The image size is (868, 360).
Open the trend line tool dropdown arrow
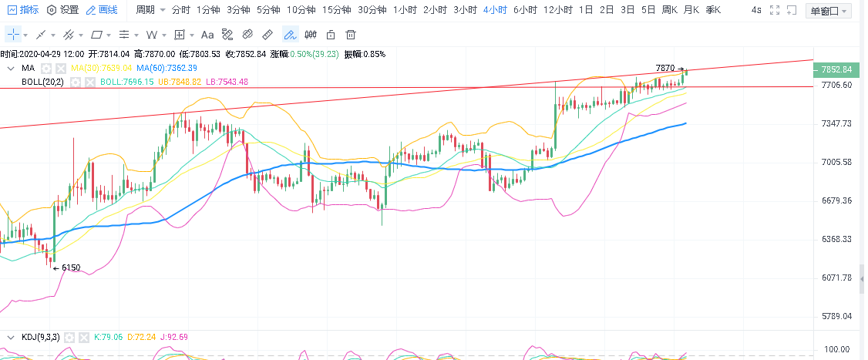click(x=53, y=35)
